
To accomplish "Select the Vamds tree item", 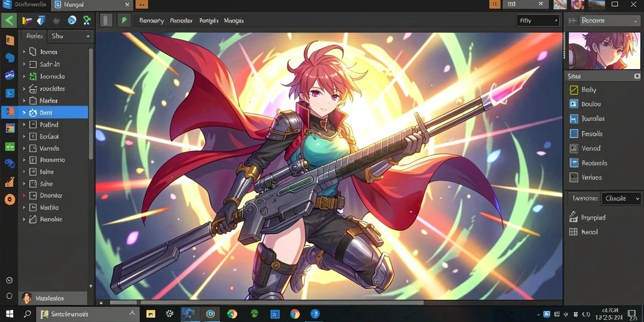I will 50,148.
